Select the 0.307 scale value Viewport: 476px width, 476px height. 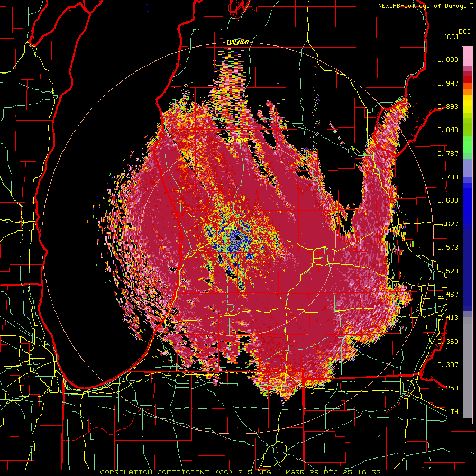point(448,365)
